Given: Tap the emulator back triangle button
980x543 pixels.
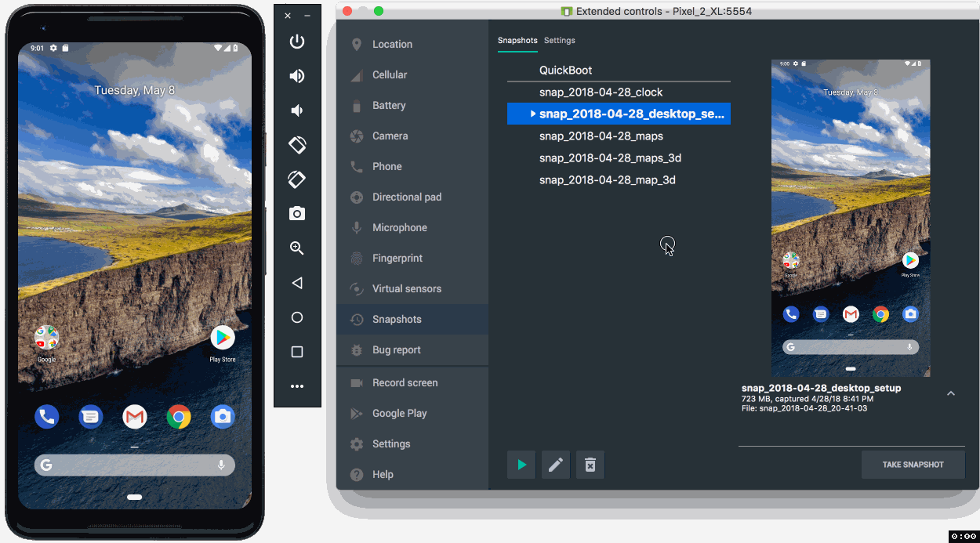Looking at the screenshot, I should pyautogui.click(x=297, y=283).
